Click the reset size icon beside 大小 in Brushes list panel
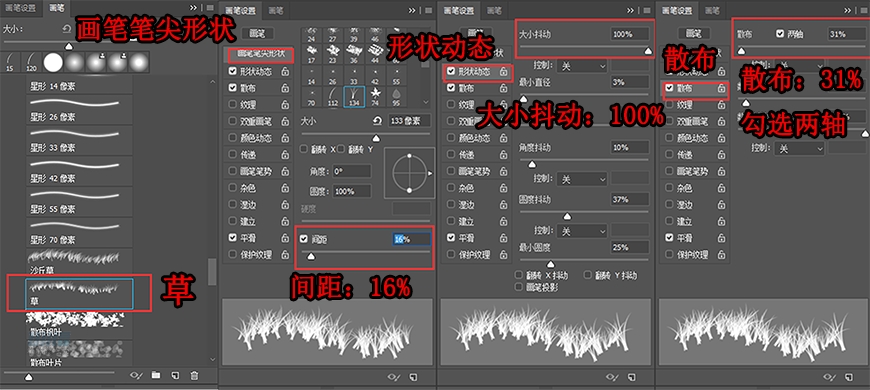 coord(67,29)
